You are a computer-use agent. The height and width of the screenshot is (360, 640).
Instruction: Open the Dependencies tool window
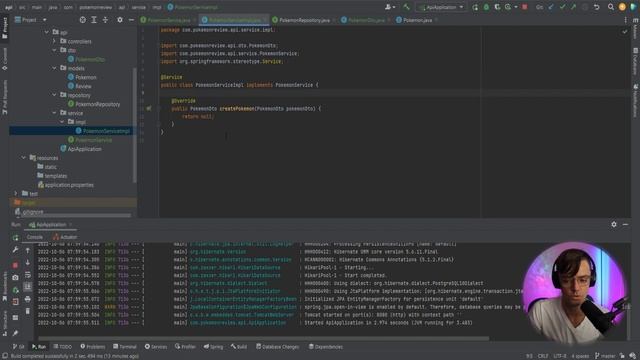[325, 347]
